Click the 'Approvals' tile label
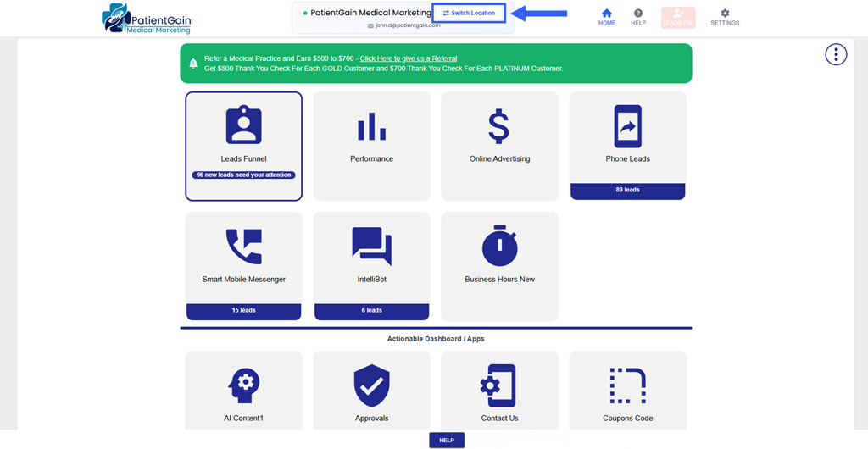This screenshot has width=868, height=449. pos(371,418)
